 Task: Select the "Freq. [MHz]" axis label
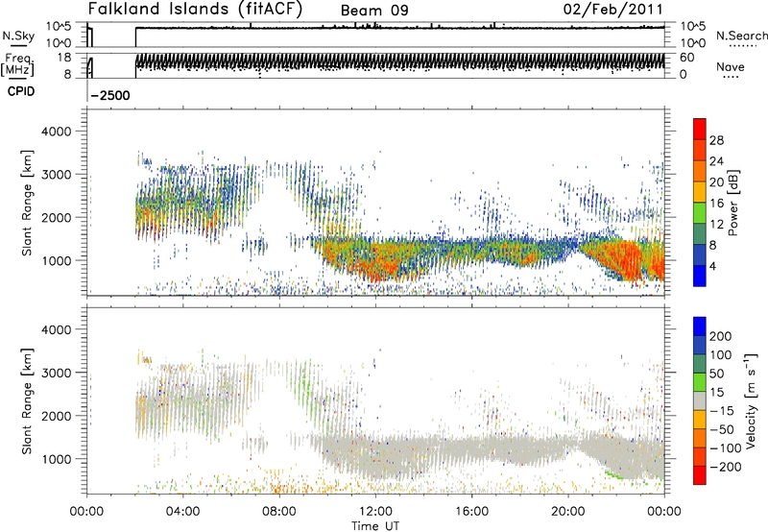[x=17, y=64]
